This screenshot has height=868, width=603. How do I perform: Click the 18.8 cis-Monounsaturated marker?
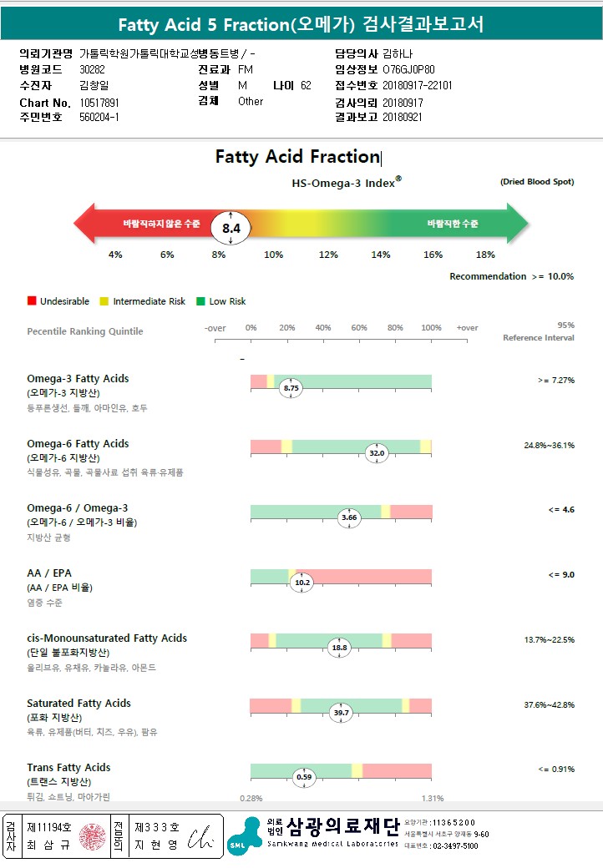pos(339,647)
